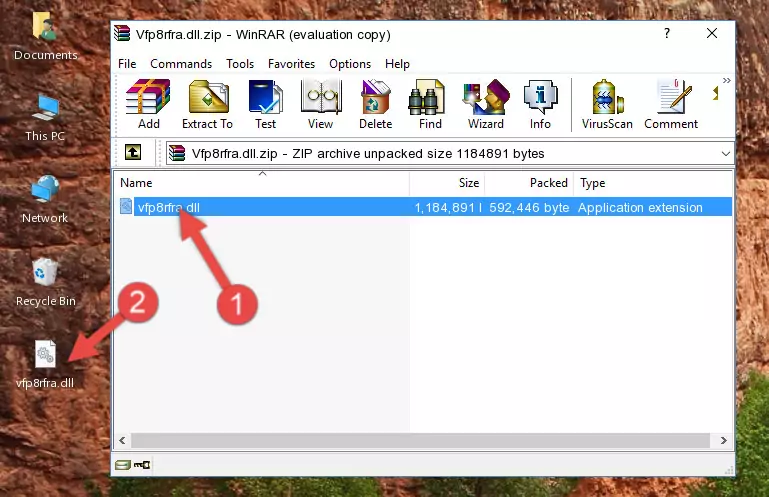The image size is (769, 497).
Task: Show archive Info
Action: [x=540, y=105]
